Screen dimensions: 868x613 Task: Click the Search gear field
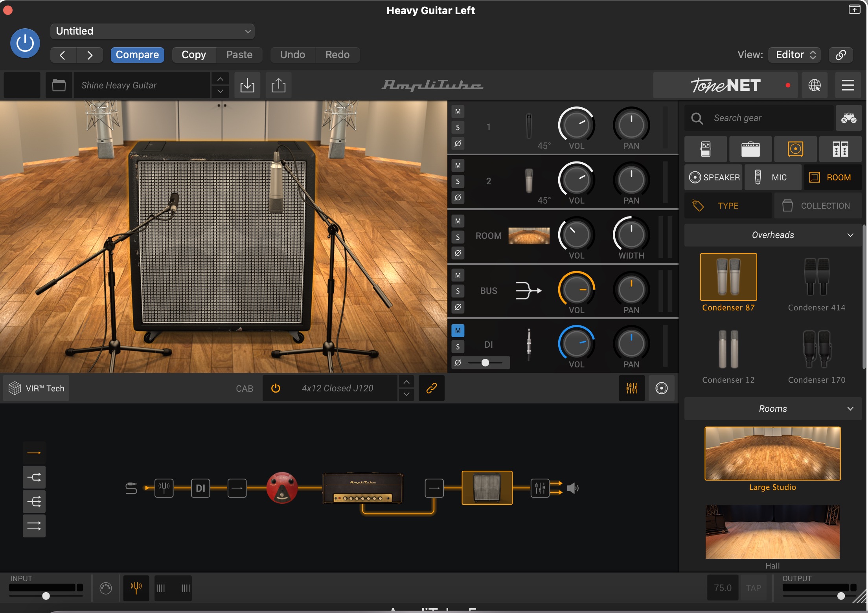pos(759,118)
